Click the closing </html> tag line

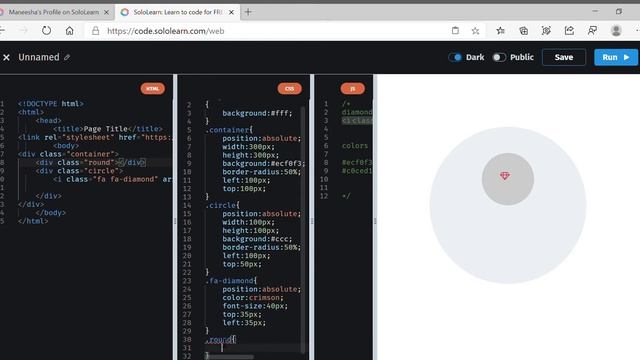(33, 221)
